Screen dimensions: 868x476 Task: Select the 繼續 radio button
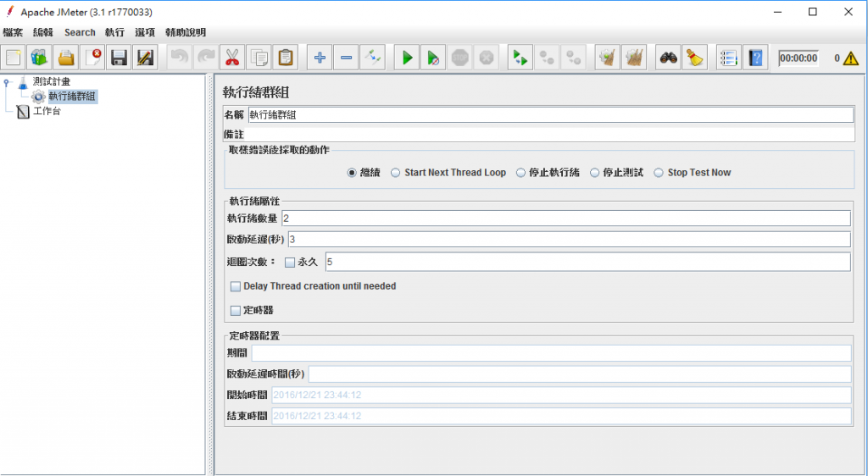352,173
